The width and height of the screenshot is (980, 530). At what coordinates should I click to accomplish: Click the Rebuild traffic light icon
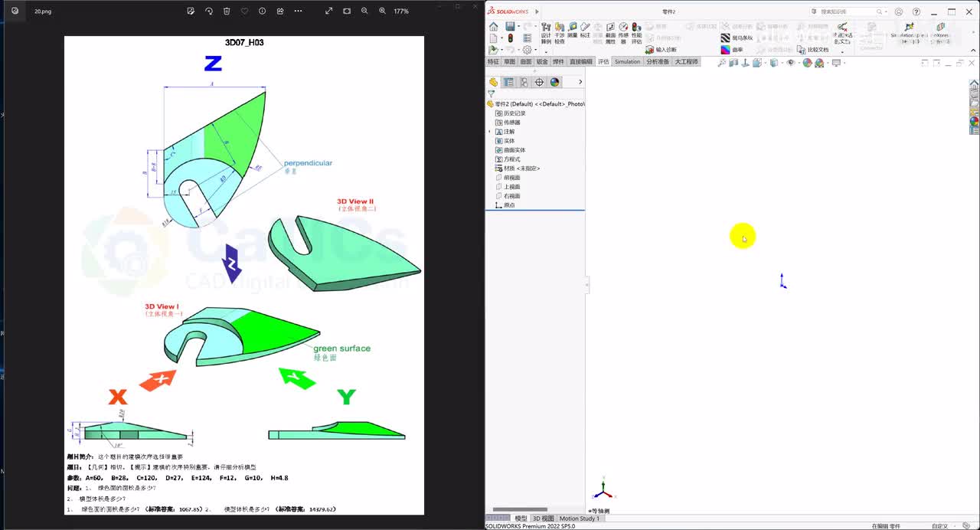pyautogui.click(x=511, y=38)
